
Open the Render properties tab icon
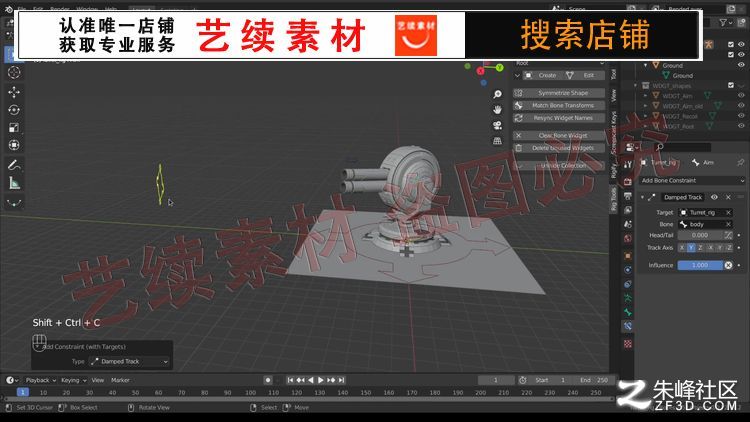click(x=628, y=182)
